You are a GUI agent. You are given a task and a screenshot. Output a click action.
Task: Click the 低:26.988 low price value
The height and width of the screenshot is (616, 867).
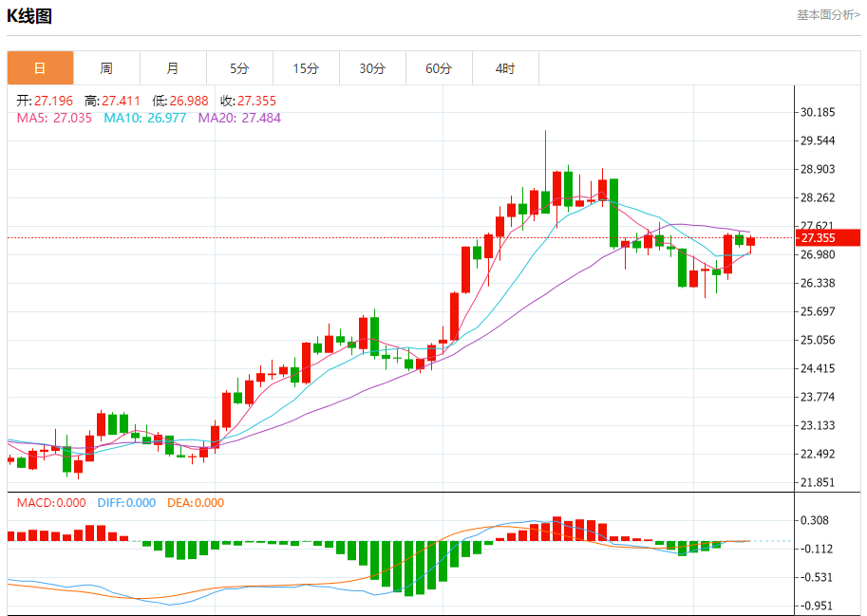pyautogui.click(x=180, y=101)
